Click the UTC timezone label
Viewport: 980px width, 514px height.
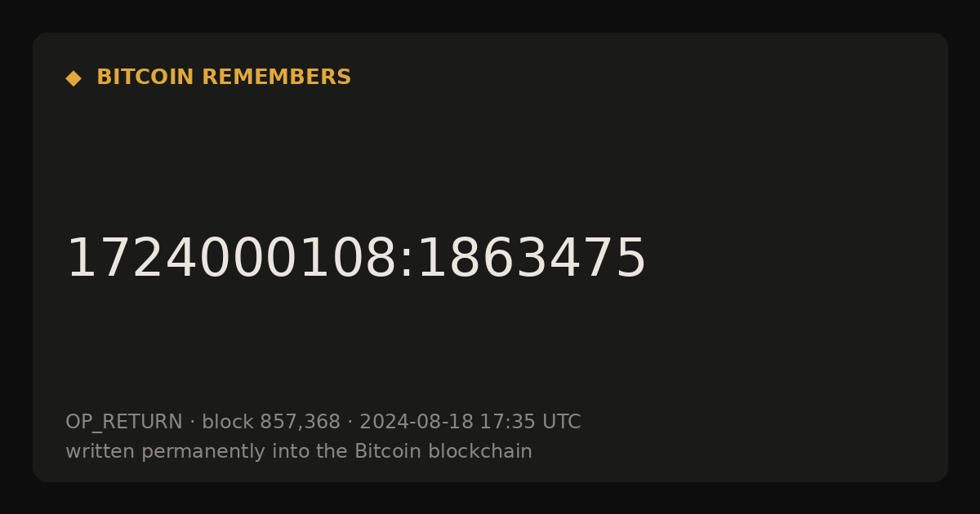tap(562, 422)
